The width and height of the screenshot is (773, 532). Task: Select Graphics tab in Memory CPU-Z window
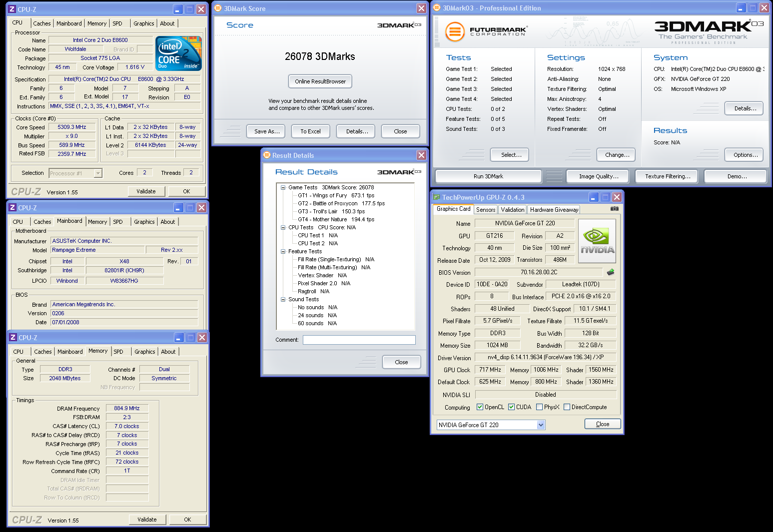coord(145,352)
